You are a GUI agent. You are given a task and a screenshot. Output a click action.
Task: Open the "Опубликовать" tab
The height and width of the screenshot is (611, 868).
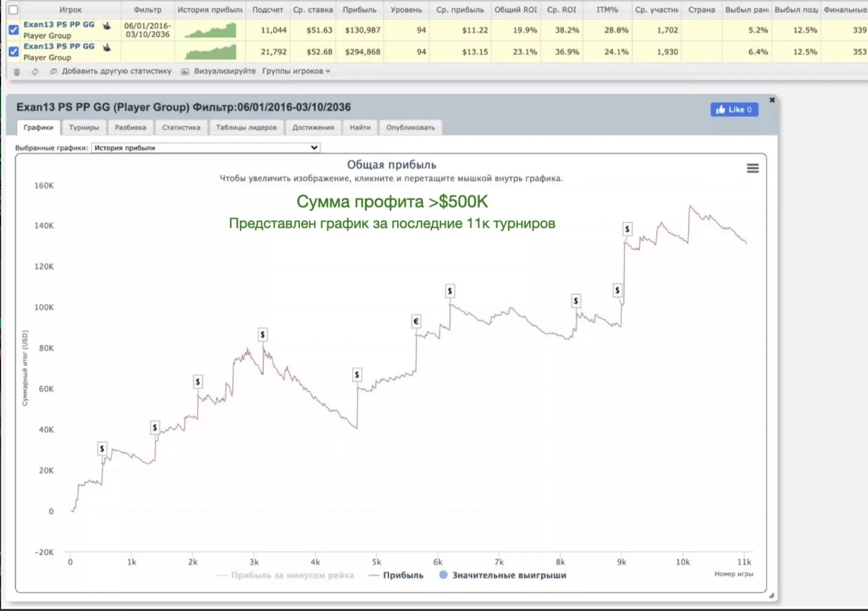click(410, 128)
